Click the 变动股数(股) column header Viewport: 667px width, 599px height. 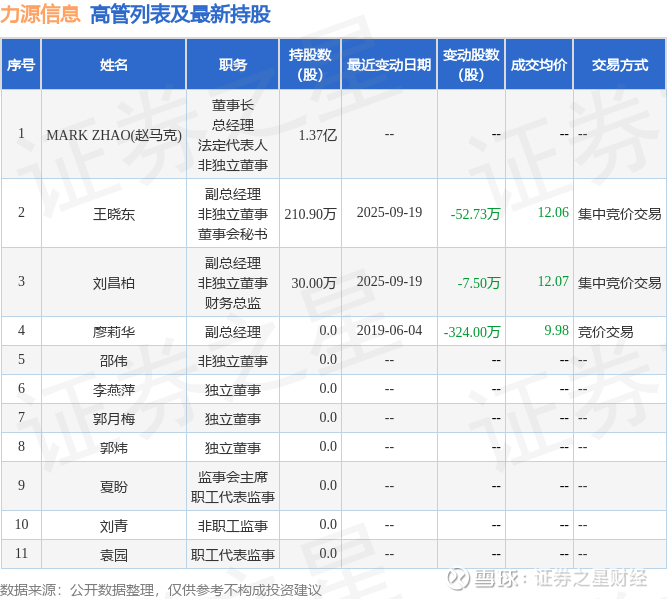click(471, 65)
